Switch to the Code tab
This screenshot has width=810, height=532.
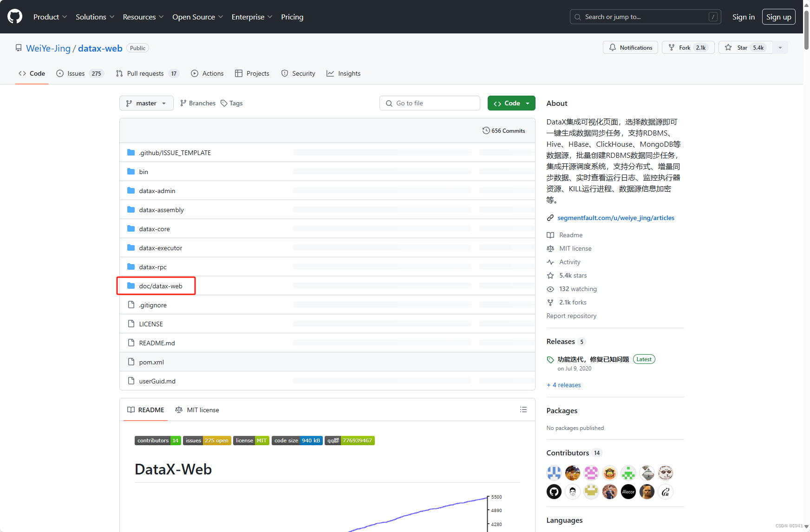click(32, 73)
